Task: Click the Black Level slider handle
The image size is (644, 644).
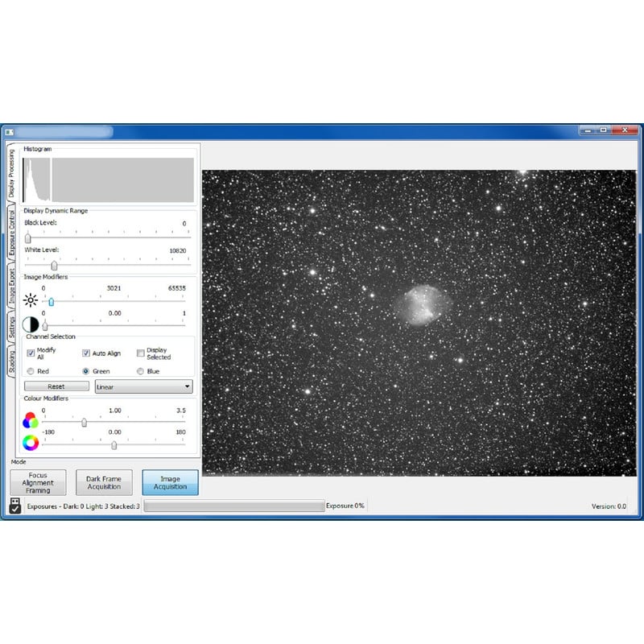Action: point(28,237)
